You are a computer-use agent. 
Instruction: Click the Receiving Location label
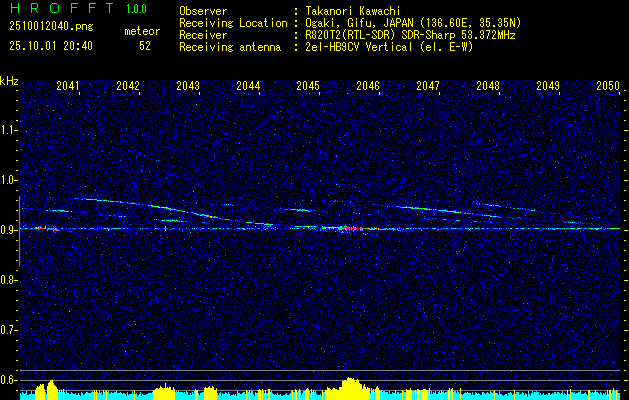pyautogui.click(x=233, y=23)
